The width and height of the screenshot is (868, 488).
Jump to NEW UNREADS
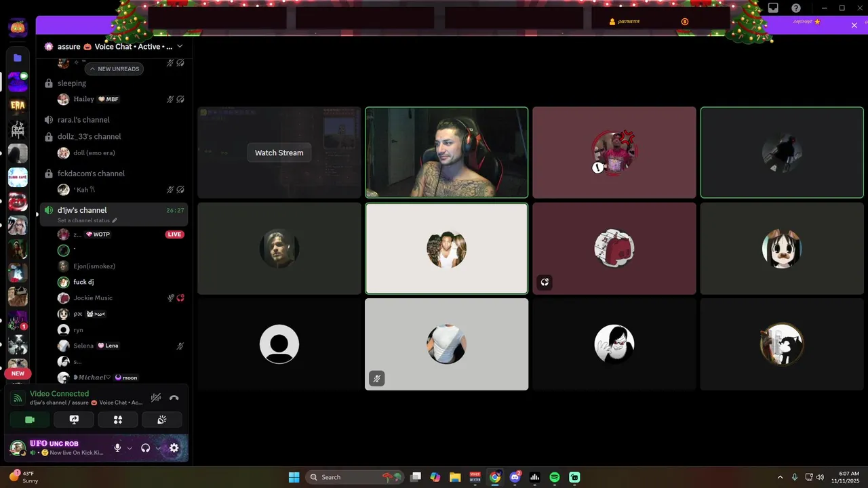113,68
